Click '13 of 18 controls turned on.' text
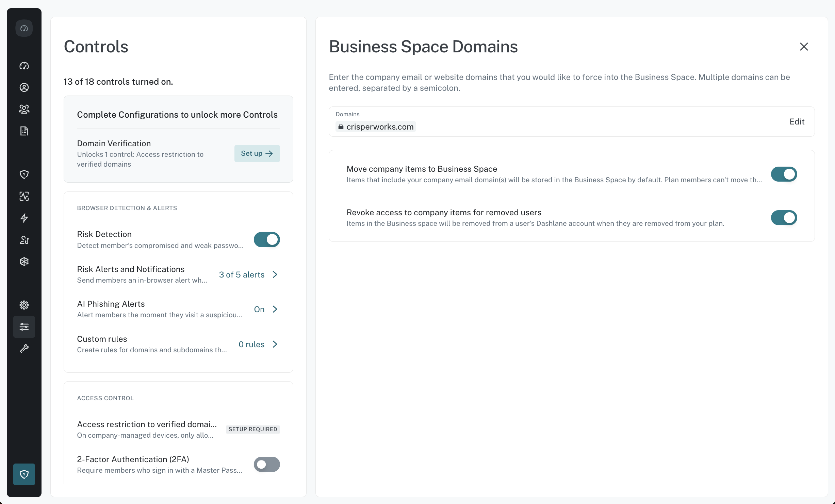The width and height of the screenshot is (835, 504). pyautogui.click(x=118, y=82)
